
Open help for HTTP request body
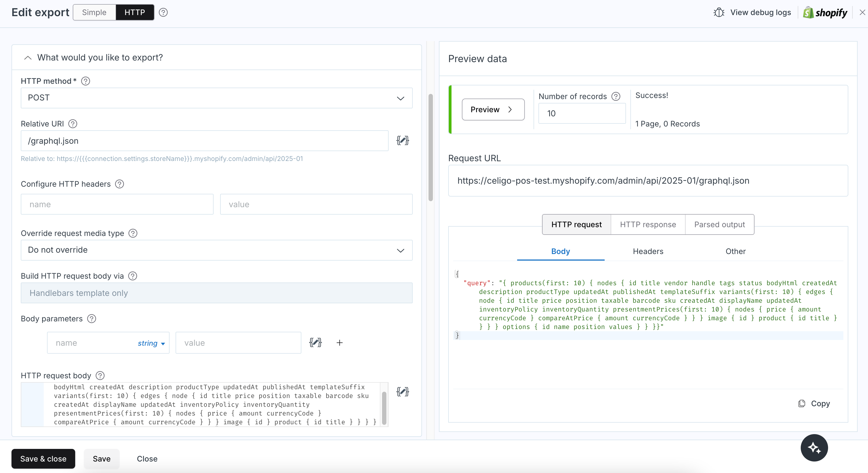[x=100, y=376]
